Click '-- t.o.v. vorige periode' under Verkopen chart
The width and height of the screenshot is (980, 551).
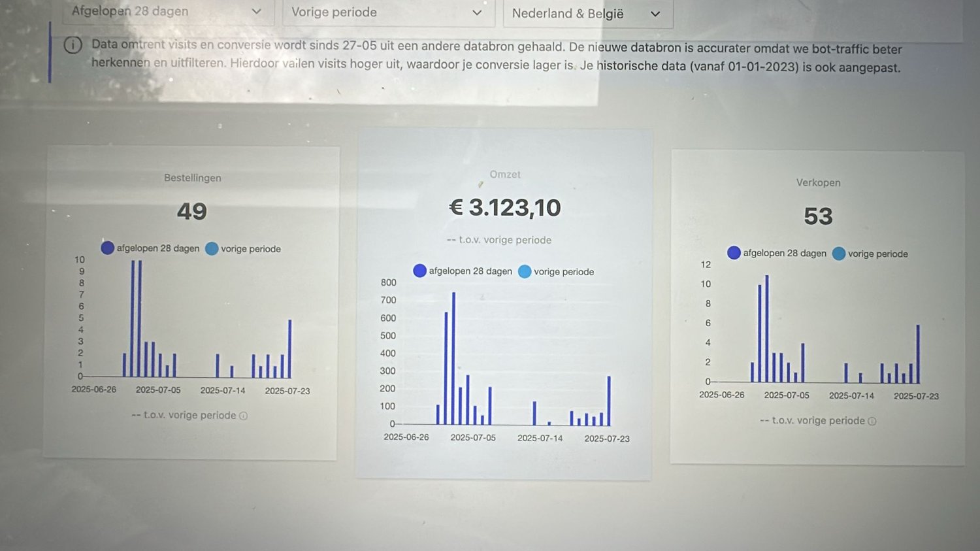tap(812, 421)
